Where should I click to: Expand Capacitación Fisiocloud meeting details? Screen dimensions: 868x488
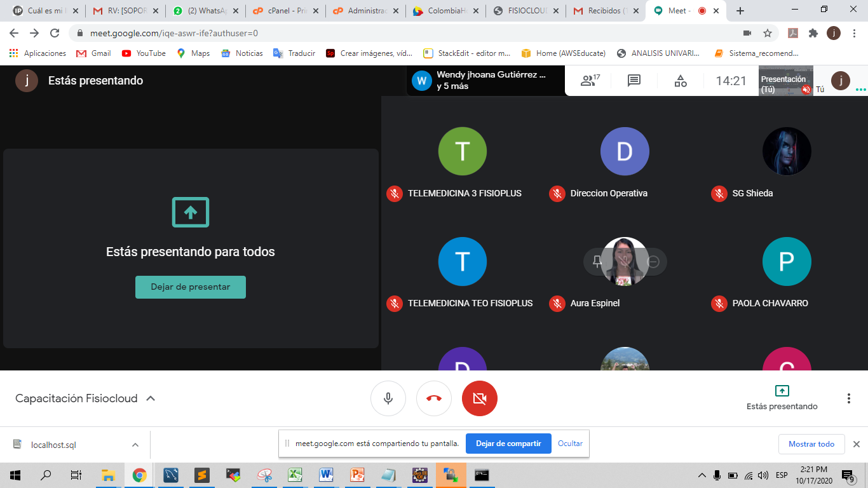pyautogui.click(x=151, y=398)
